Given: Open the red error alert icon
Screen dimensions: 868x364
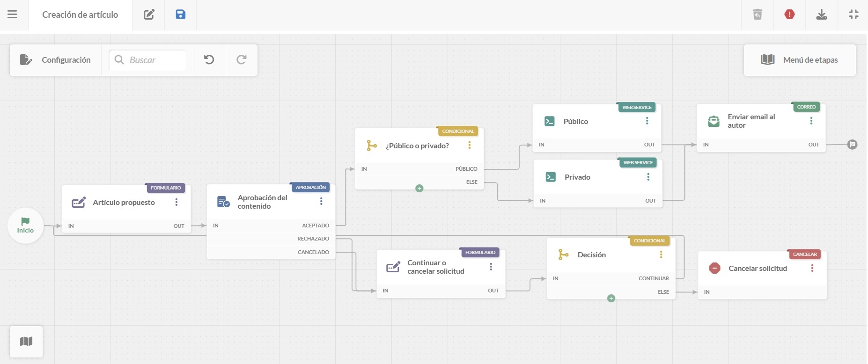Looking at the screenshot, I should pos(790,15).
